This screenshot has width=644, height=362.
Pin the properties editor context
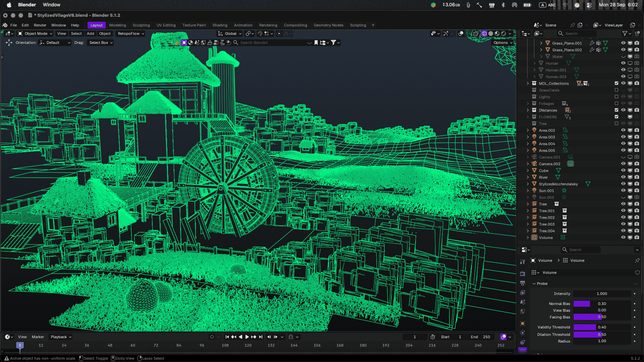coord(637,261)
